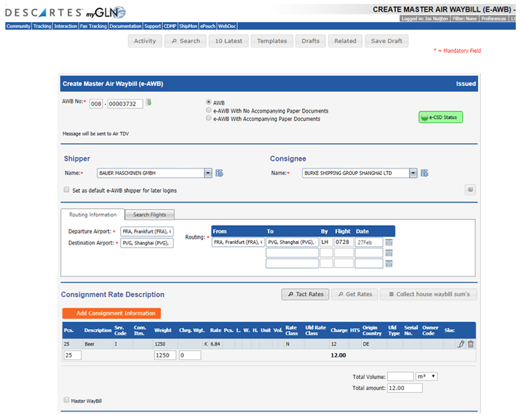Click into the Total amount field
521x420 pixels.
[x=404, y=388]
